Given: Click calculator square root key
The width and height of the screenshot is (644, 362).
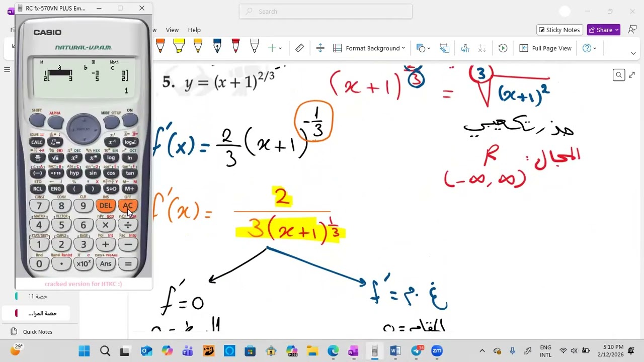Looking at the screenshot, I should coord(56,158).
